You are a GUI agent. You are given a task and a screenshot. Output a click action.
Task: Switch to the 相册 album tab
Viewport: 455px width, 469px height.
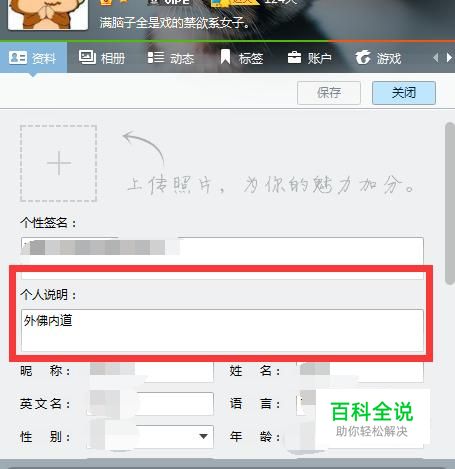102,58
